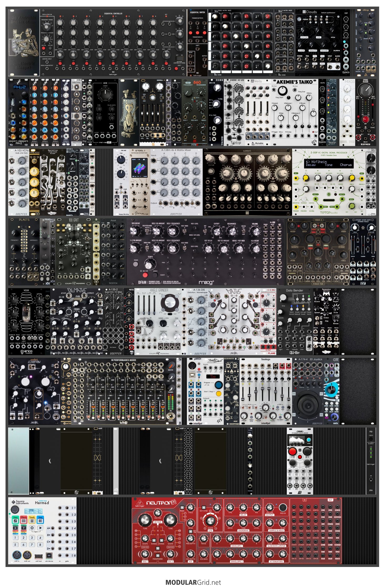Click the DFAM CUTOFF knob

[x=217, y=232]
